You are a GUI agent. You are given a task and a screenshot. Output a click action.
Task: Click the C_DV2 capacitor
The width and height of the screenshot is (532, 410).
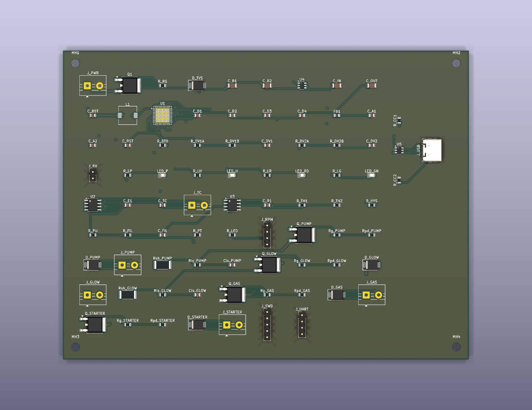click(x=372, y=145)
